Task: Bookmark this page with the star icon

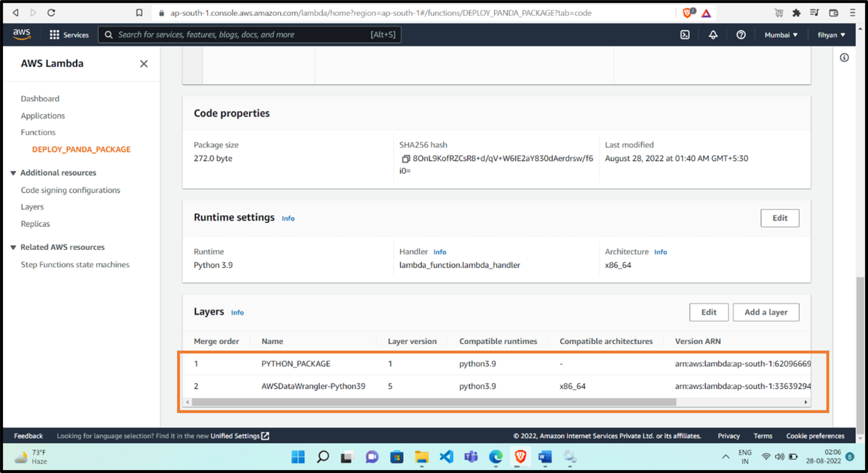Action: tap(139, 13)
